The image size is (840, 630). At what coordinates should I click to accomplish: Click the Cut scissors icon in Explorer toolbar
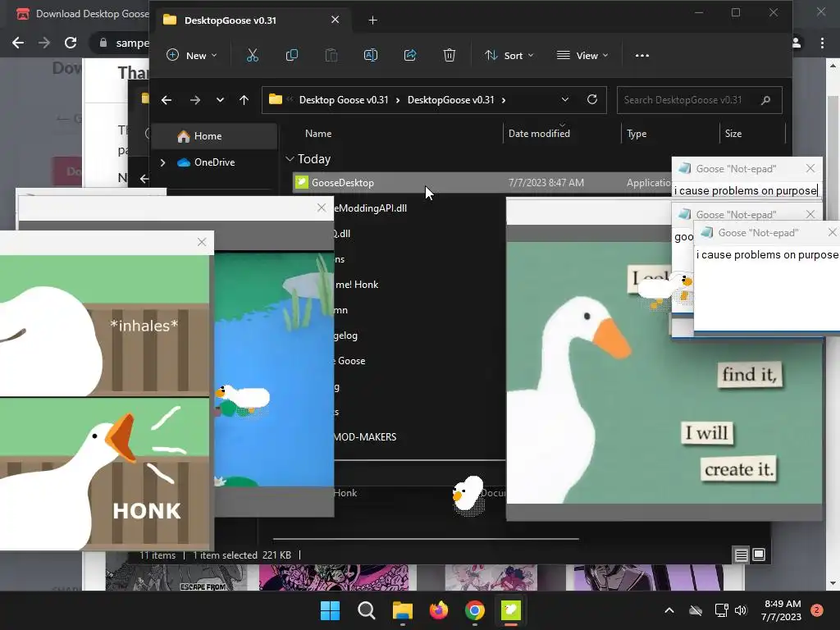click(x=253, y=55)
